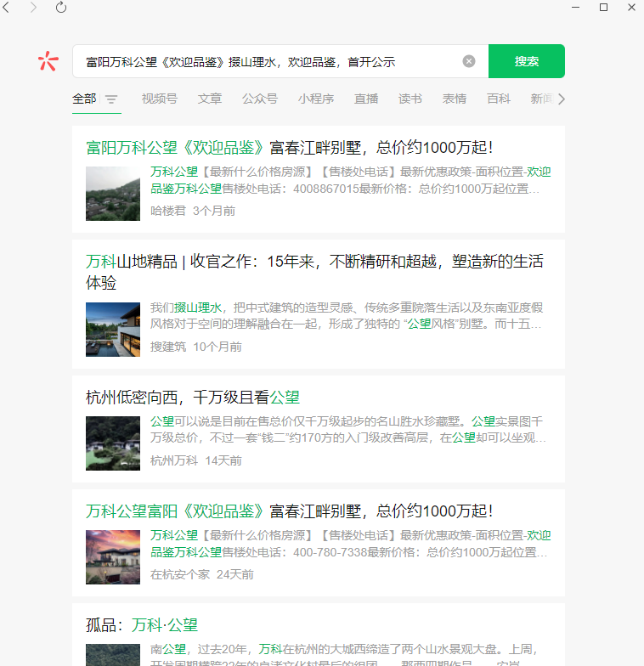Click source name 哈楼君
This screenshot has width=644, height=666.
[x=168, y=211]
